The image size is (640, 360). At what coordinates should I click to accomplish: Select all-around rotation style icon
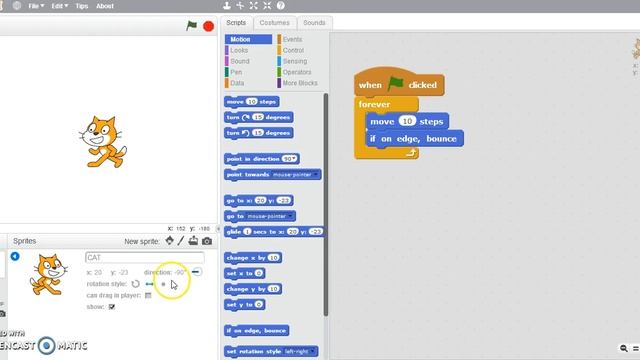(x=136, y=284)
